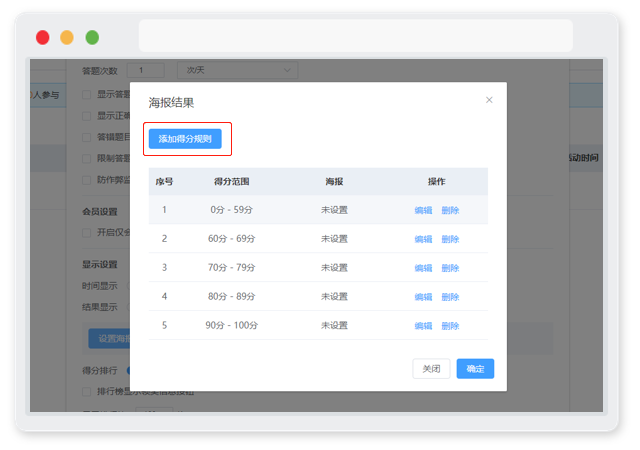Viewport: 640px width, 450px height.
Task: Edit the 70分 - 79分 rule
Action: tap(423, 268)
